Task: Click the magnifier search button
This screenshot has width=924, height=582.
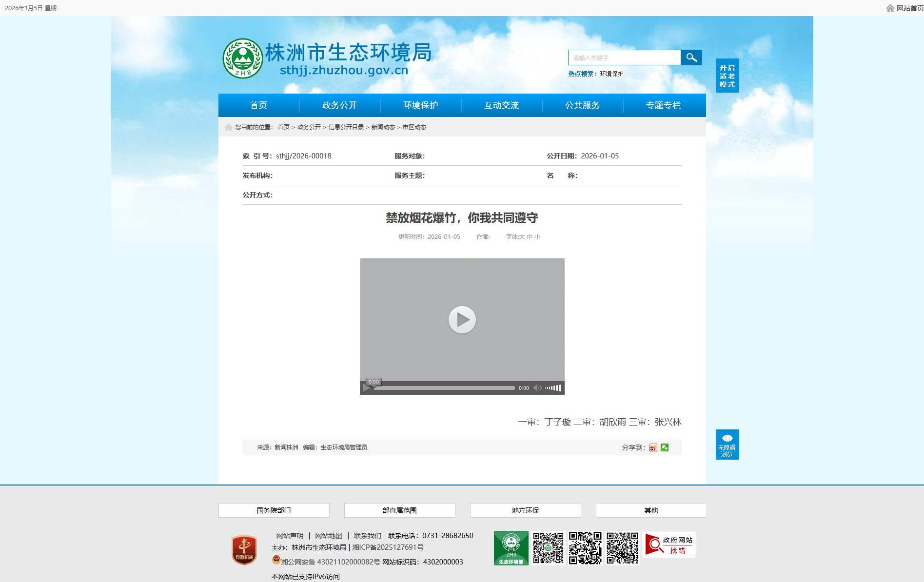Action: 691,58
